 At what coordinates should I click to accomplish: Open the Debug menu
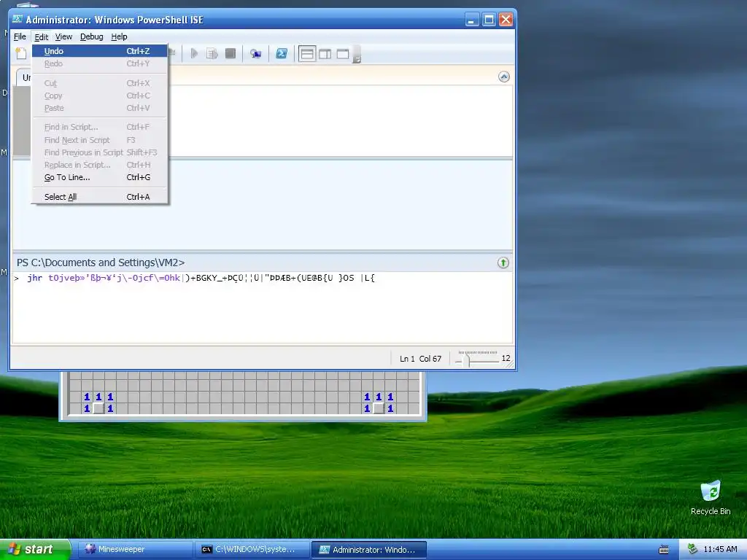tap(91, 36)
